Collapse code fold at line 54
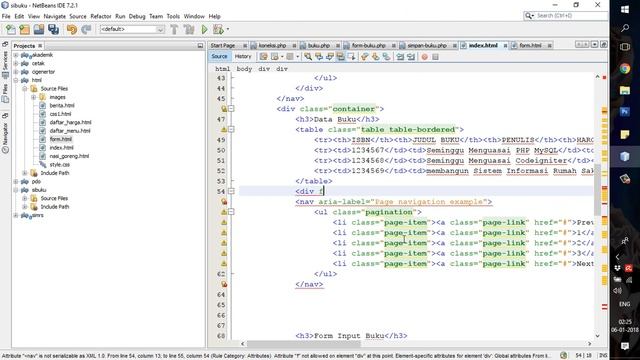 point(231,191)
